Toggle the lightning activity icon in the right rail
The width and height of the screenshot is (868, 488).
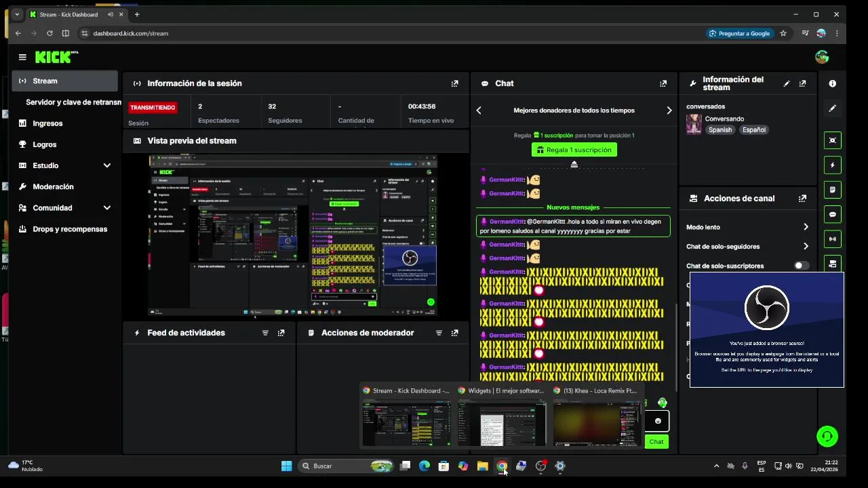(833, 165)
